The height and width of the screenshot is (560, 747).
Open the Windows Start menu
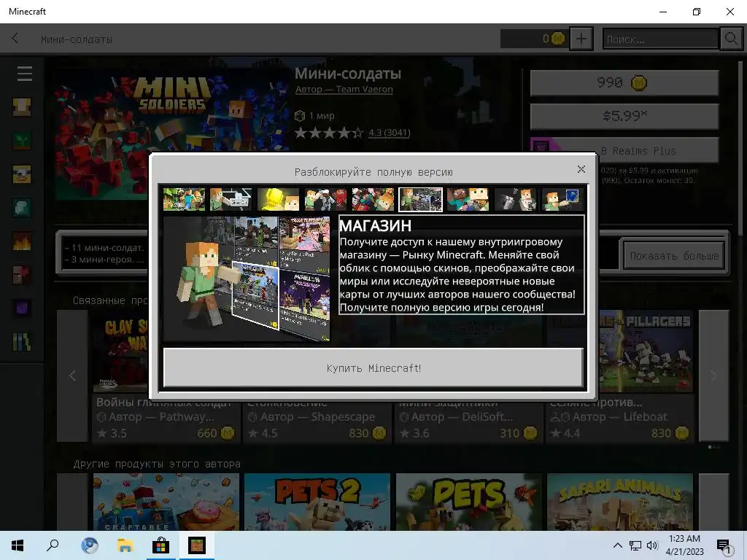(x=18, y=545)
